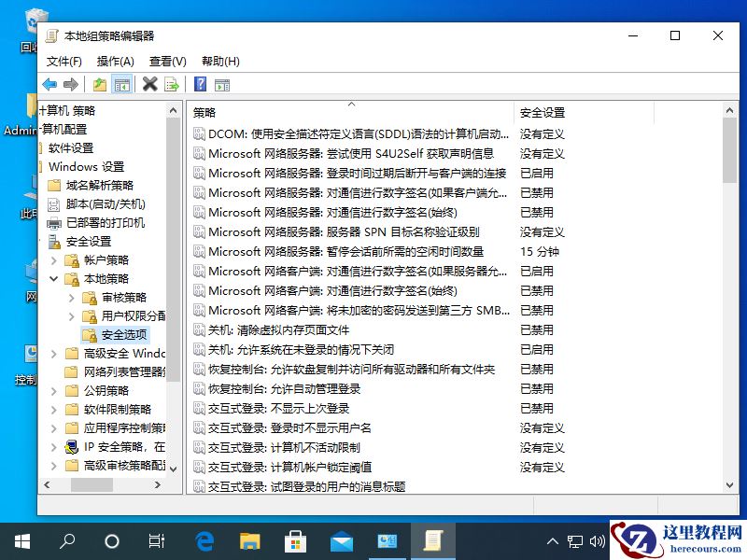This screenshot has width=747, height=560.
Task: Click the export list toolbar icon
Action: 171,84
